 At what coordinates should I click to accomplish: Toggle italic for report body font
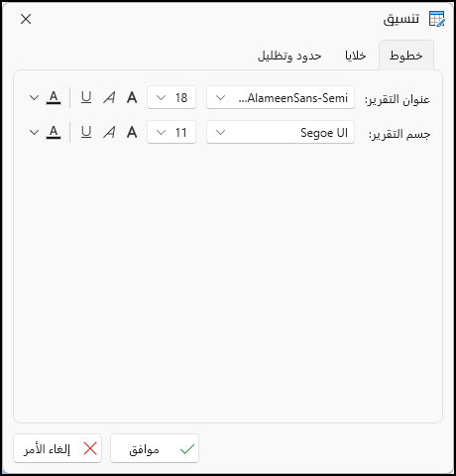109,132
